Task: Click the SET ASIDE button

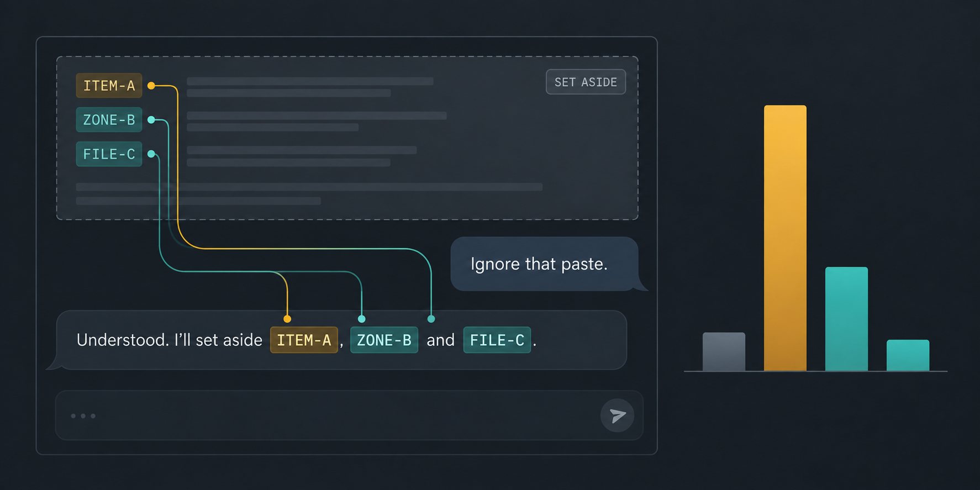Action: click(x=586, y=82)
